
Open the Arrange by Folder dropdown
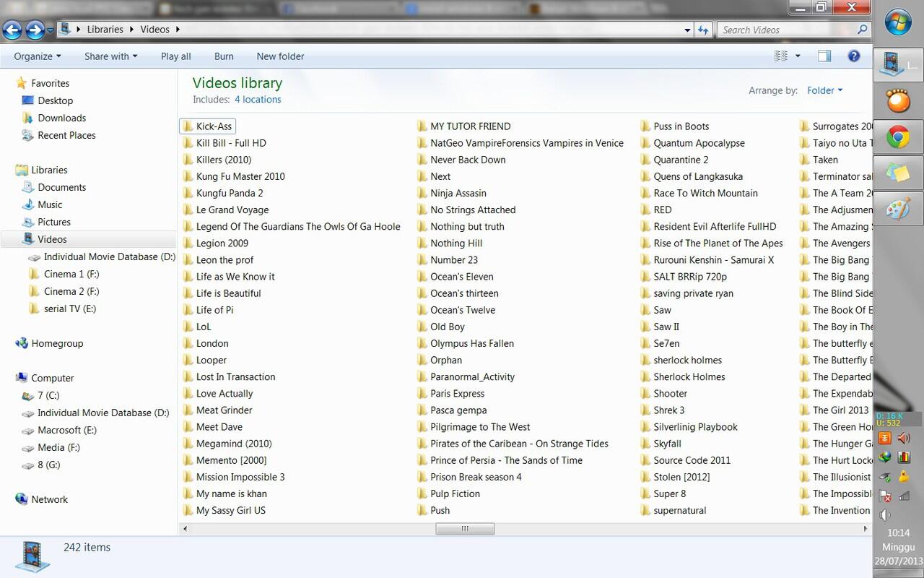(824, 90)
